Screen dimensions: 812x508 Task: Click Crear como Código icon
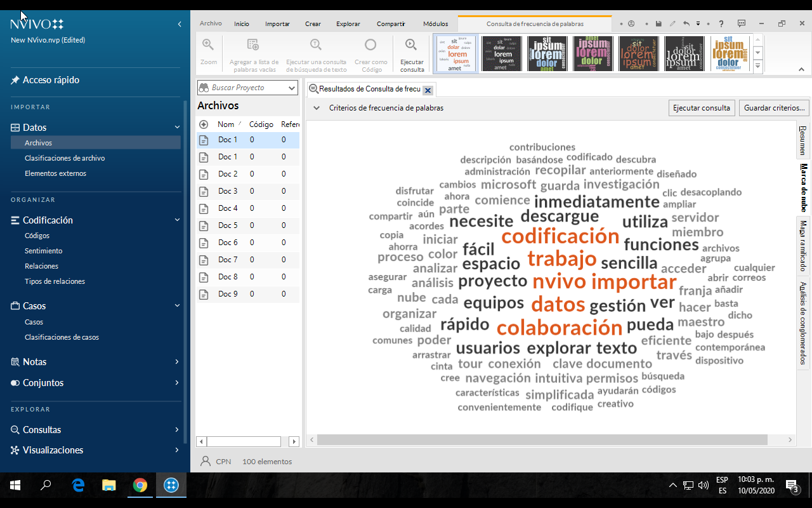(x=370, y=44)
